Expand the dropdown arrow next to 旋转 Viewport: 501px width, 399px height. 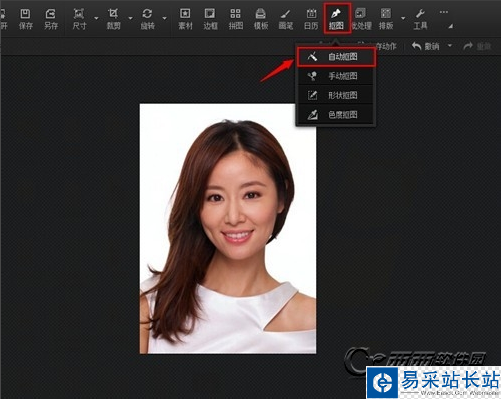pos(165,18)
